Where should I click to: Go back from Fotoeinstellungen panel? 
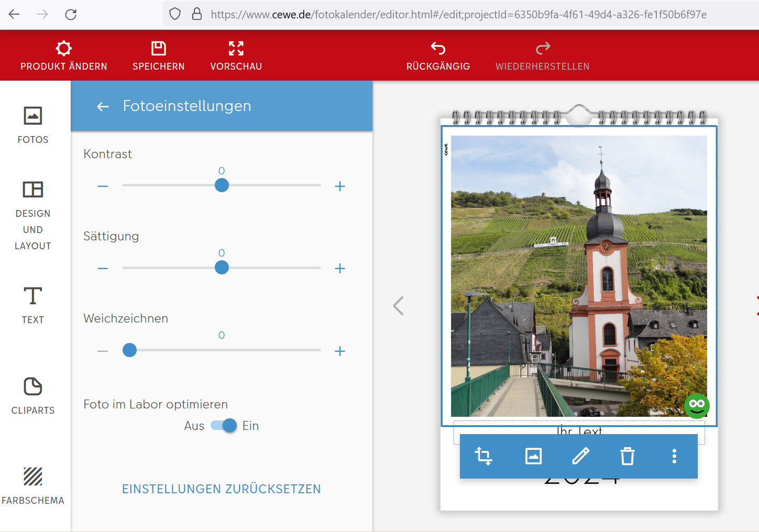[103, 106]
